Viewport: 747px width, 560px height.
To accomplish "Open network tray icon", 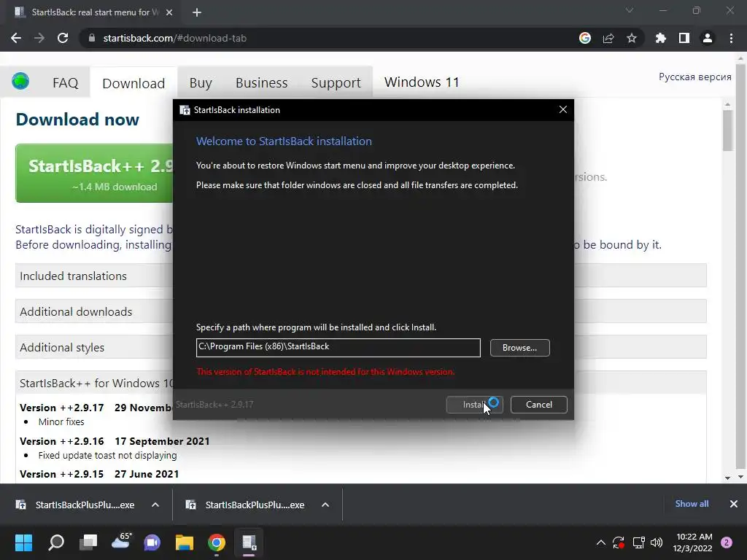I will coord(638,542).
